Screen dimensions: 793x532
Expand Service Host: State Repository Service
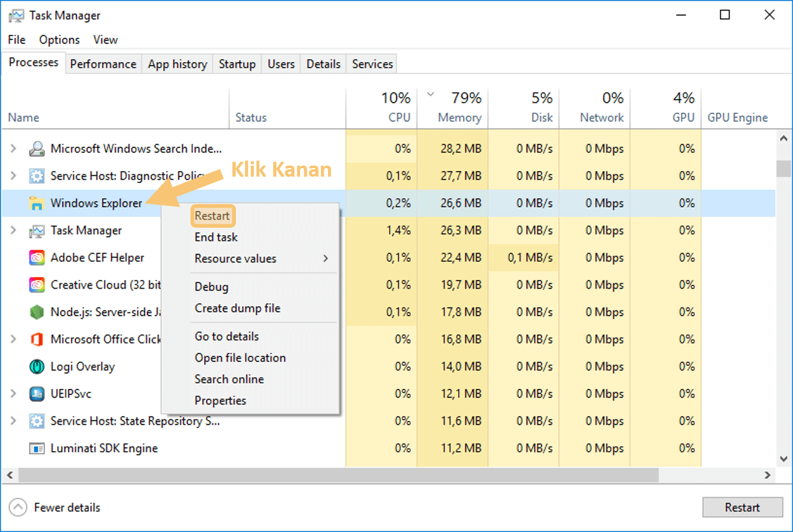point(13,421)
